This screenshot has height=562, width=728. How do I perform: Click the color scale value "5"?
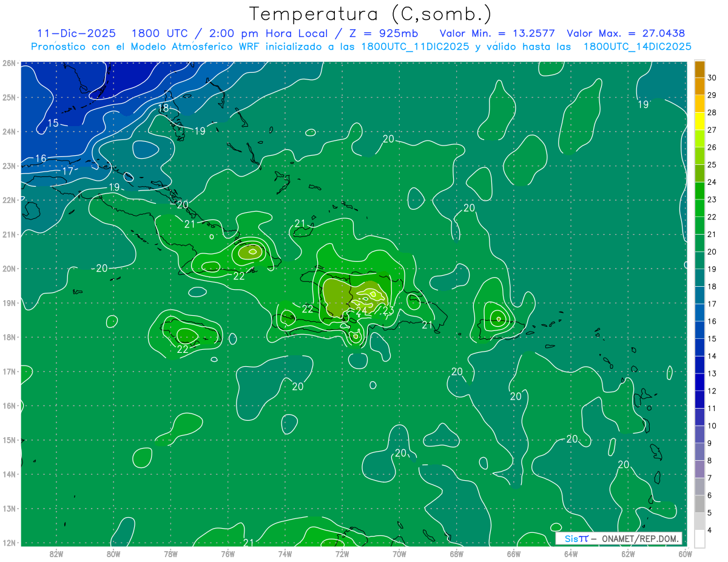(709, 513)
